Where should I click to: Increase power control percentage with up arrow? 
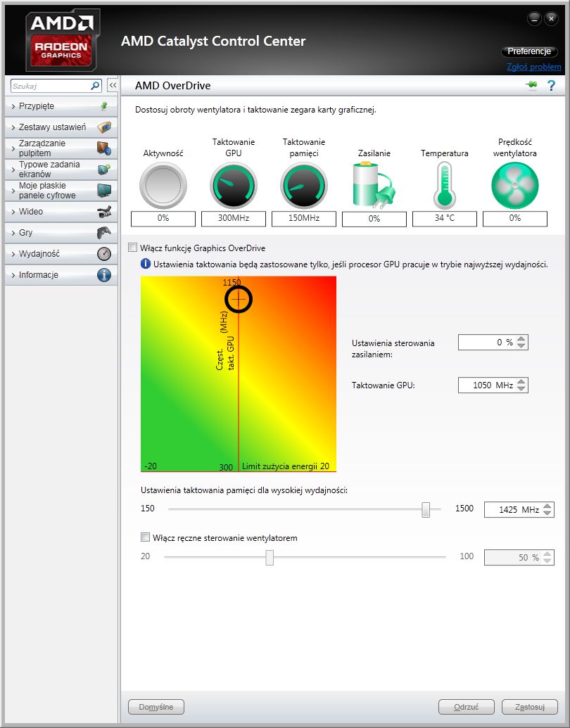click(521, 339)
